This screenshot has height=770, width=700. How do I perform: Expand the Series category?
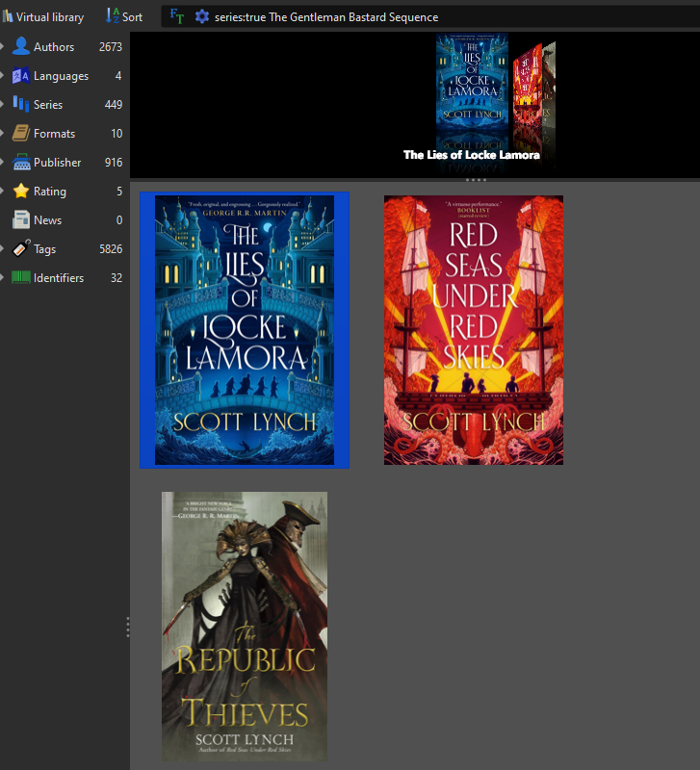[x=3, y=105]
